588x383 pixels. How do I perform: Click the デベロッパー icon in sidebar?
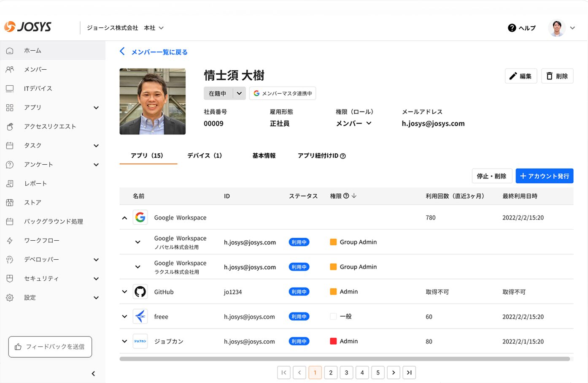[10, 260]
